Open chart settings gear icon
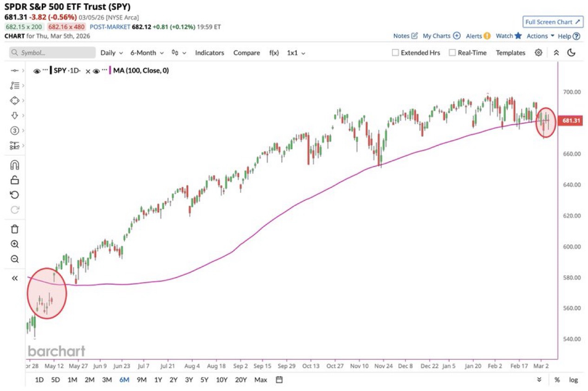This screenshot has height=391, width=588. point(538,53)
